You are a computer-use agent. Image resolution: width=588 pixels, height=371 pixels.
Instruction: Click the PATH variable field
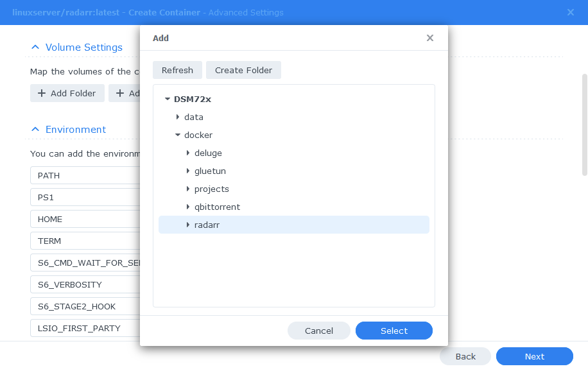pyautogui.click(x=85, y=176)
